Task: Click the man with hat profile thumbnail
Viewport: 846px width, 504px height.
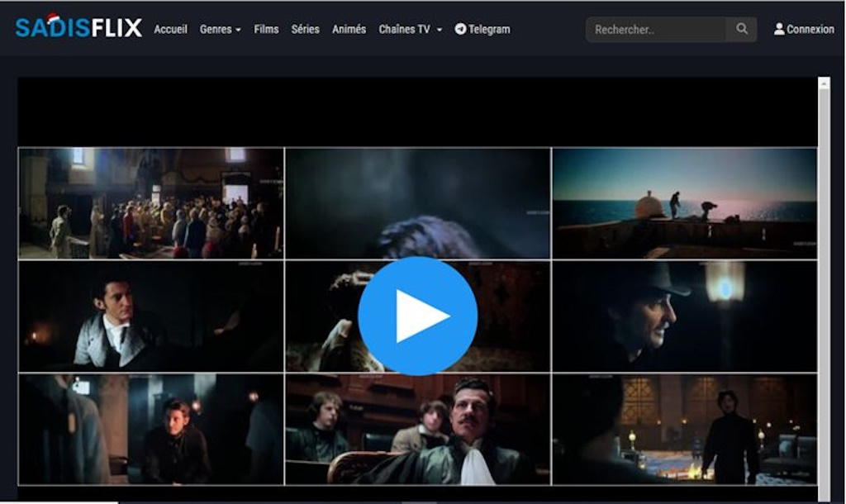Action: [685, 316]
